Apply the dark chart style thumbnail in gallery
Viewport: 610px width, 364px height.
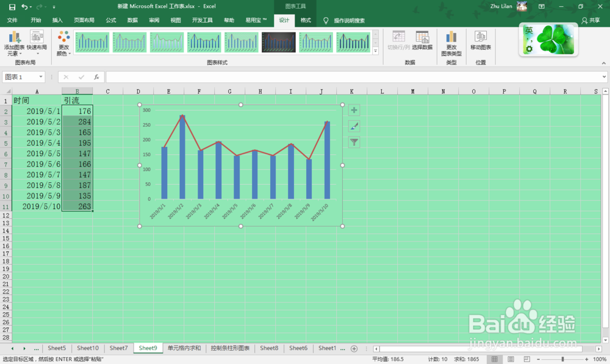click(279, 42)
